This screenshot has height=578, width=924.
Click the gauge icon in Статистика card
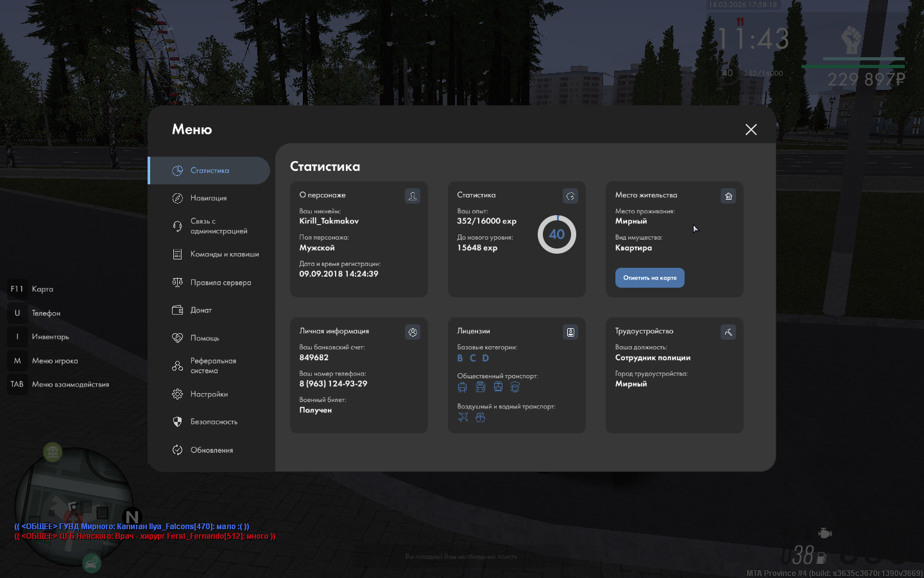pyautogui.click(x=570, y=196)
